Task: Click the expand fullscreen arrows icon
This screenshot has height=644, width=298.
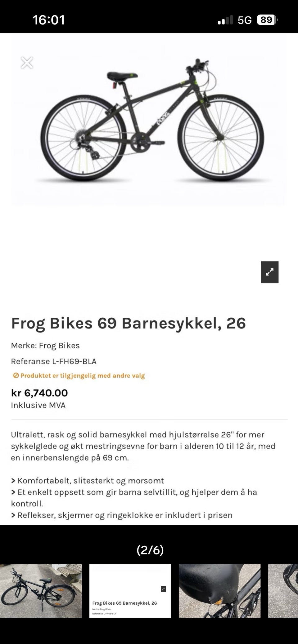Action: pos(269,272)
